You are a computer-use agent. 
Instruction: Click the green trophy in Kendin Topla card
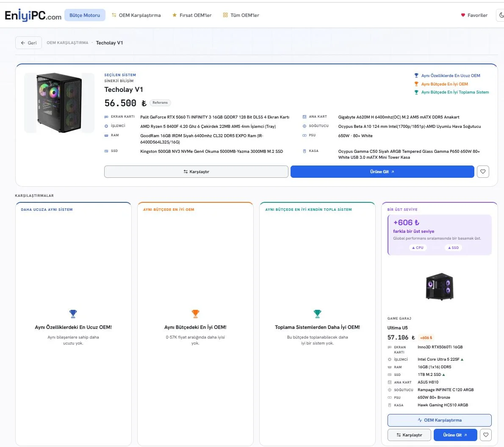(318, 314)
